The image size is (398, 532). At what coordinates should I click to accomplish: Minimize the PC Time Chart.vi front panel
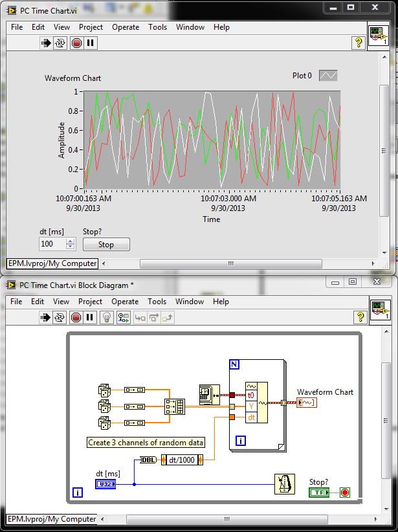[x=333, y=8]
